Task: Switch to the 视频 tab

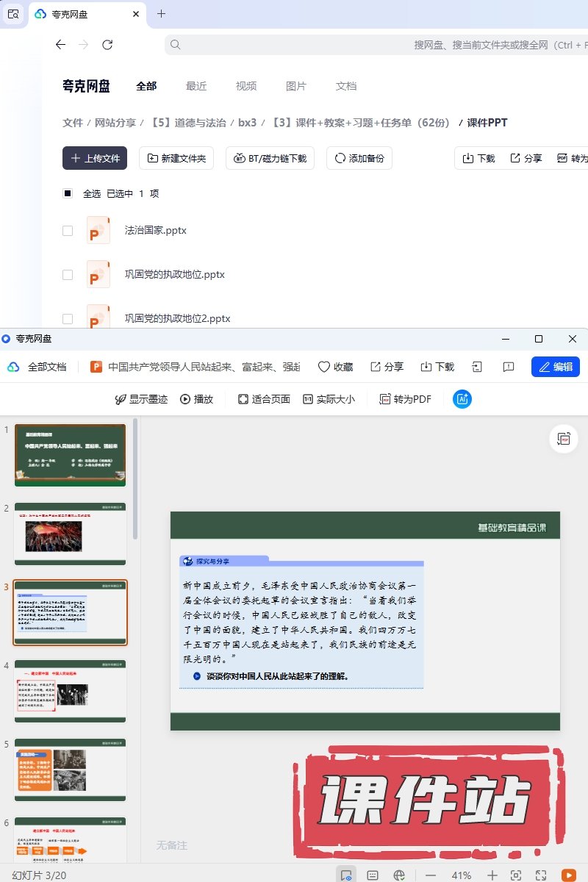Action: [x=246, y=86]
